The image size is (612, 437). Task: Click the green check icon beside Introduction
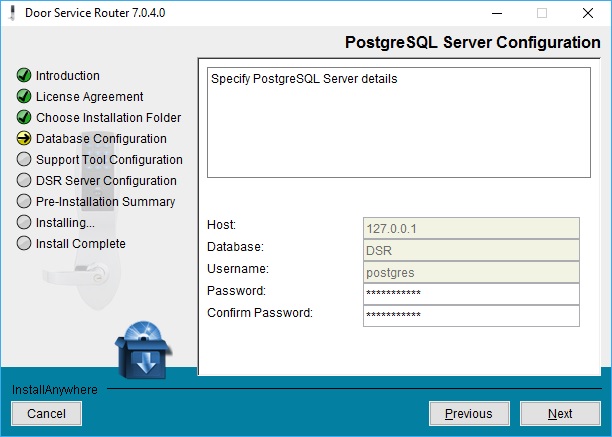[24, 75]
